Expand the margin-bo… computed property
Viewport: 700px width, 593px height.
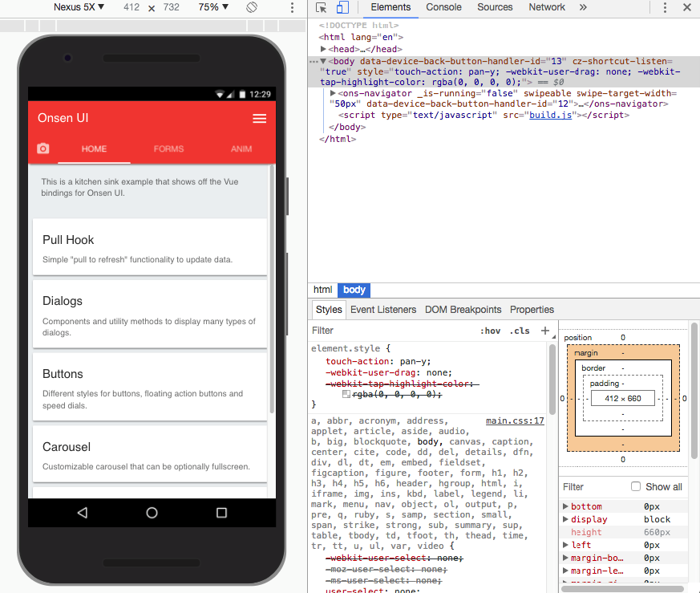(565, 558)
